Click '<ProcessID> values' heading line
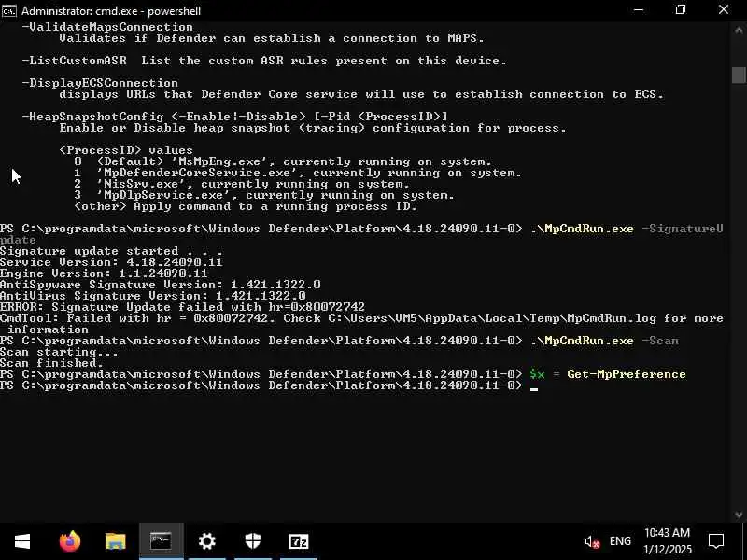Screen dimensions: 747x560 (126, 150)
